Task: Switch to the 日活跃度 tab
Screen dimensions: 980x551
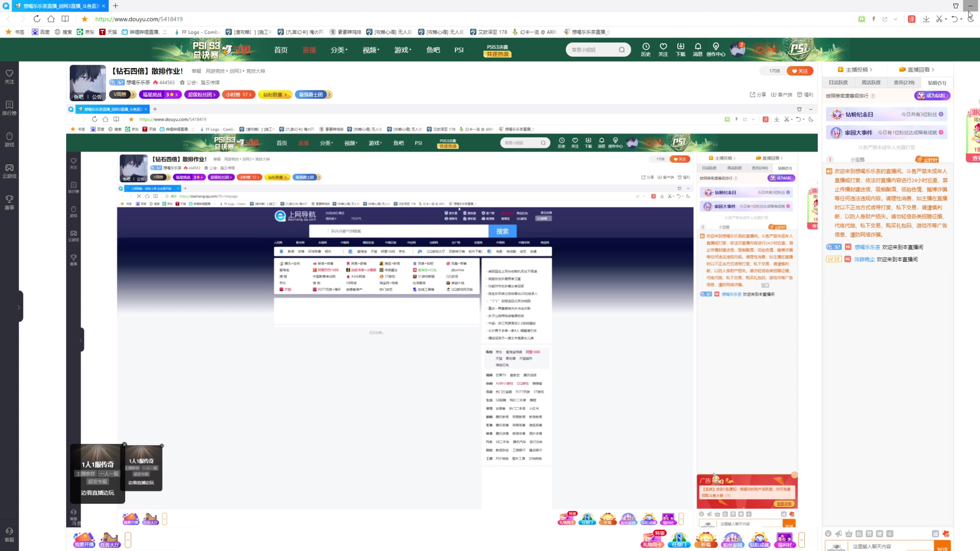Action: [838, 83]
